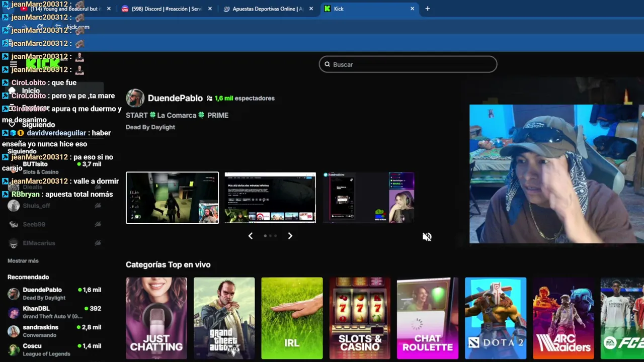Open DuendePablo featured streamer avatar

coord(135,98)
